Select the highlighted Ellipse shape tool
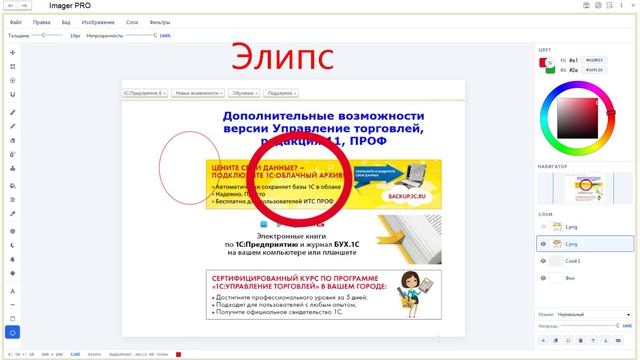The image size is (640, 360). coord(13,333)
